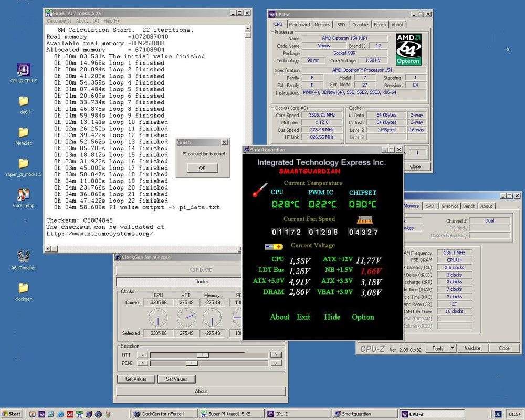Click Tools button in lower CPU-Z

[x=438, y=348]
